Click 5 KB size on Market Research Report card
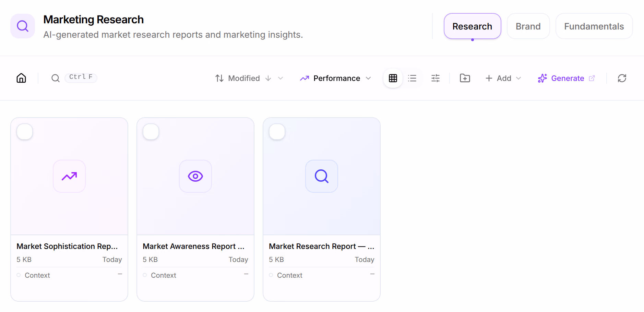 click(276, 260)
